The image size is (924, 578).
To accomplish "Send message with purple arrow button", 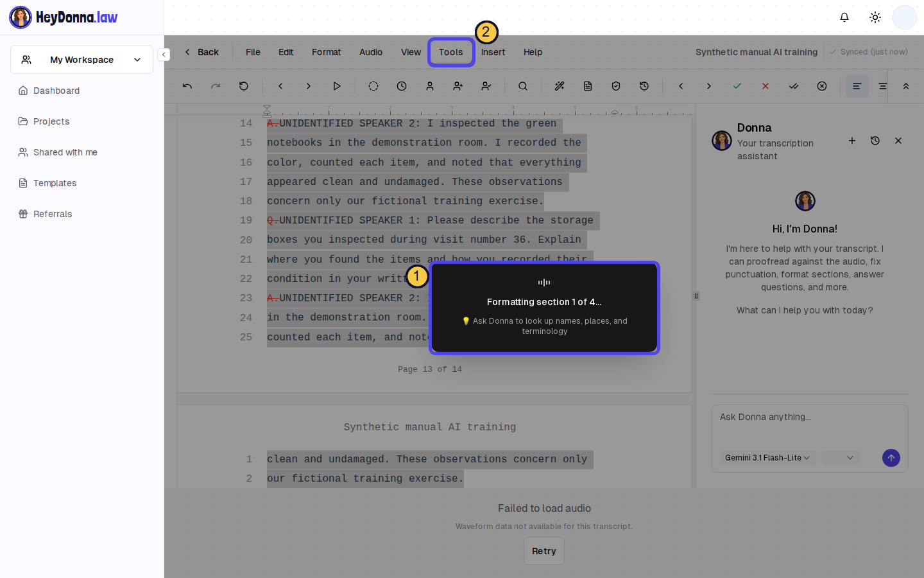I will pos(891,458).
